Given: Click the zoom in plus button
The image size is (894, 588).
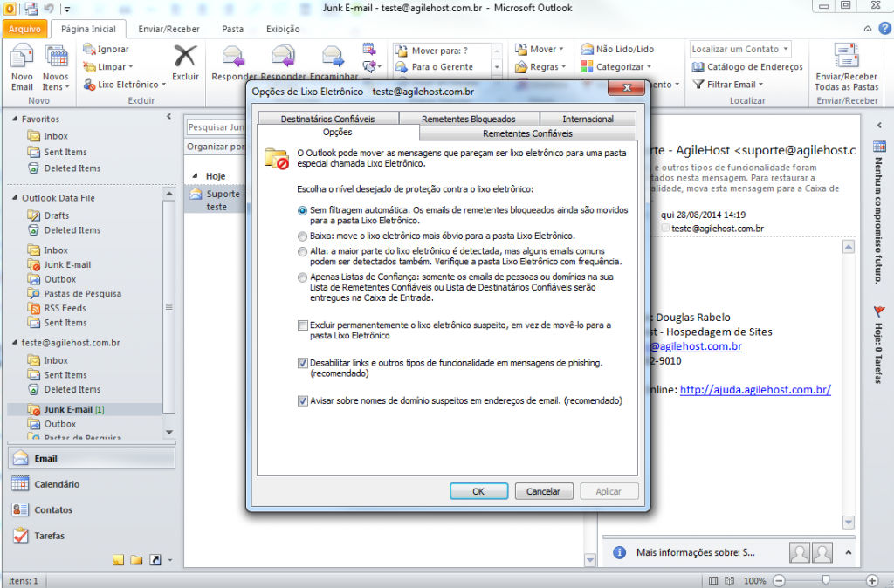Looking at the screenshot, I should pos(872,581).
